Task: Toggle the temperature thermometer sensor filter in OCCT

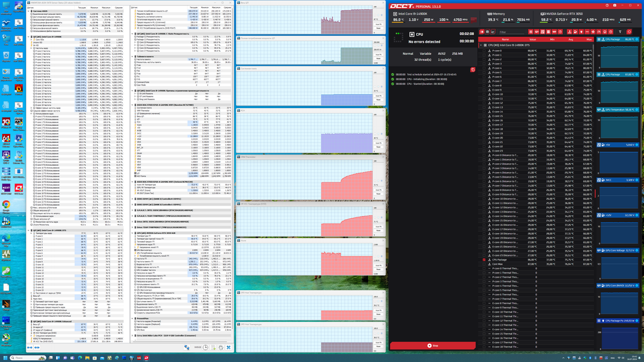Action: tap(570, 31)
